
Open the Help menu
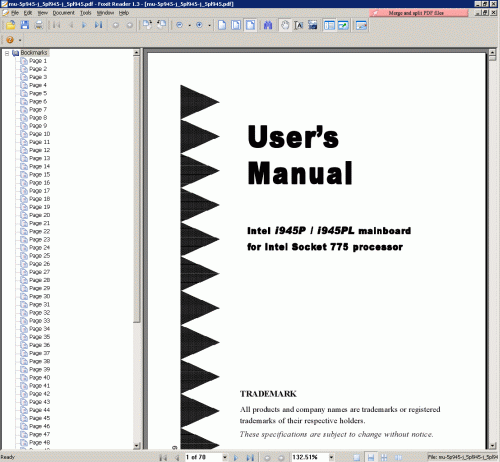(x=124, y=13)
